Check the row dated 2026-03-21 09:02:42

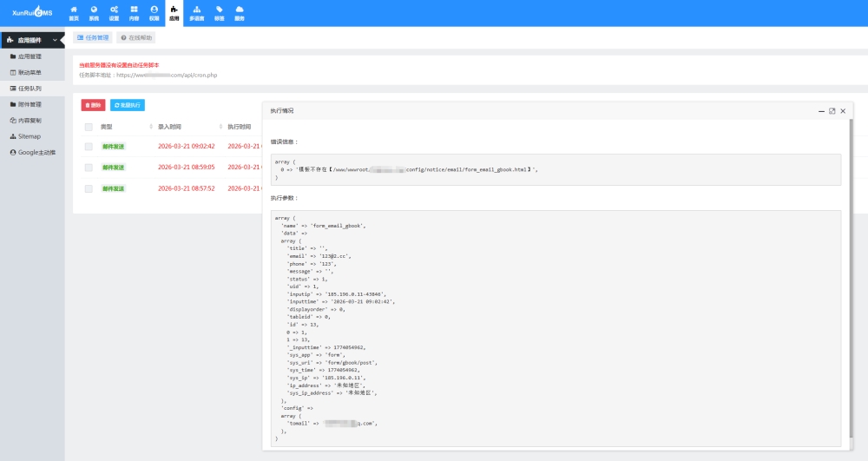pos(89,147)
